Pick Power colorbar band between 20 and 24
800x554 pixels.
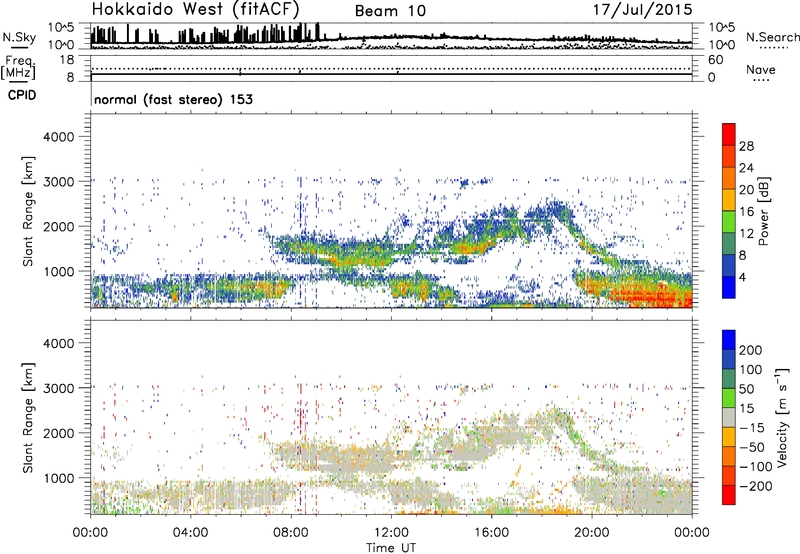[x=729, y=178]
